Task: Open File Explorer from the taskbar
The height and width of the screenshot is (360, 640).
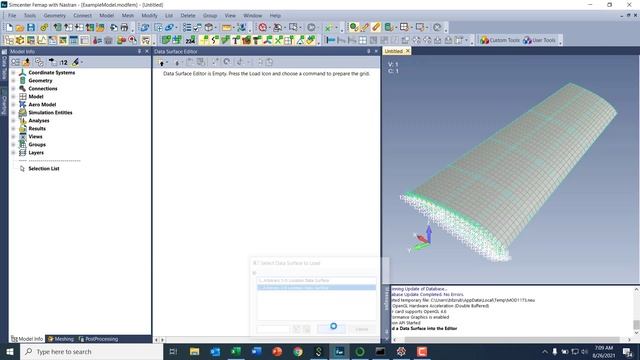Action: 194,351
